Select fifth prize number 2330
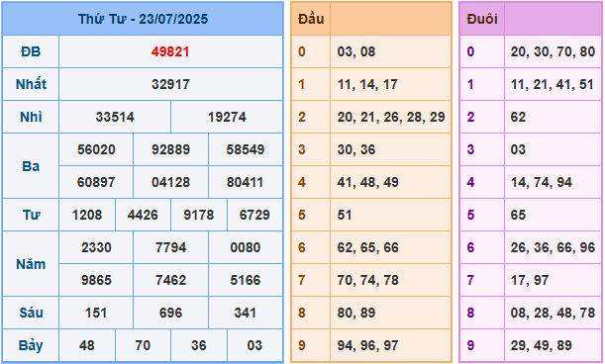The image size is (605, 364). 96,247
